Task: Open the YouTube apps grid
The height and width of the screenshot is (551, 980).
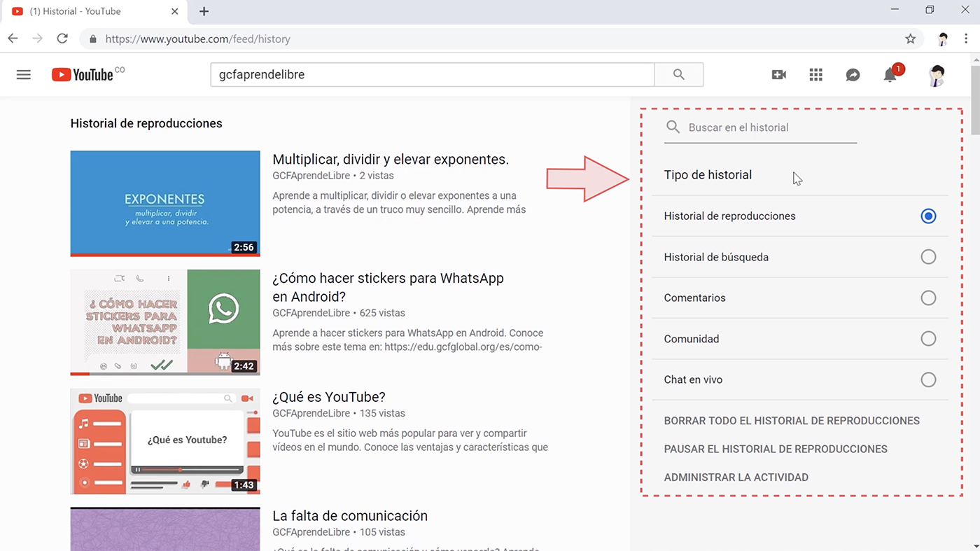Action: (x=815, y=75)
